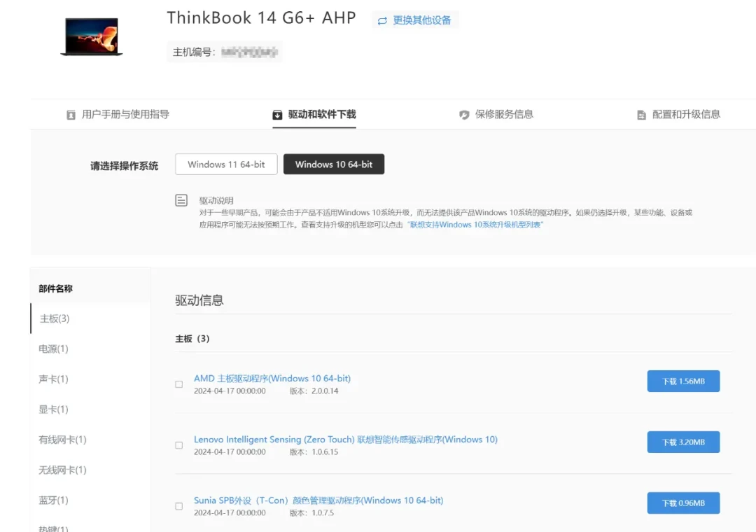Click the driver download box icon
This screenshot has height=532, width=756.
click(277, 115)
